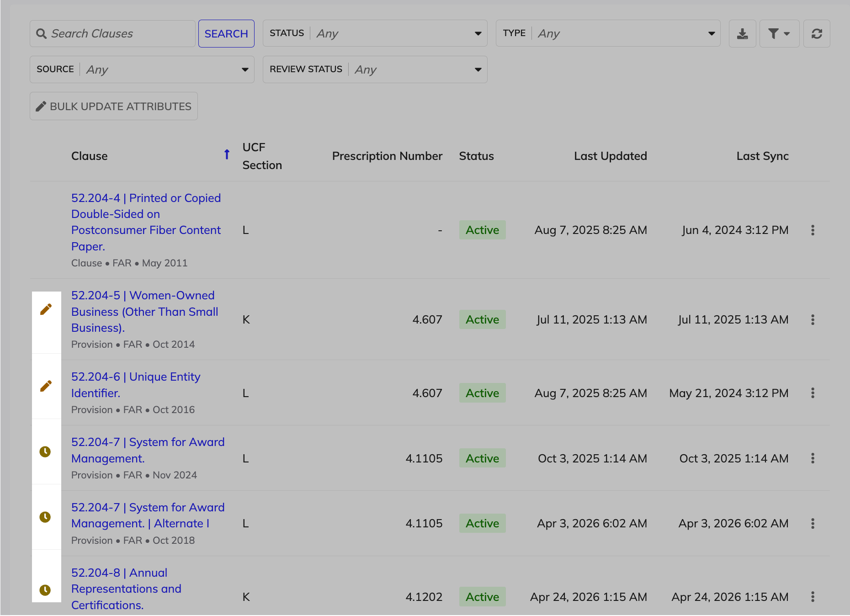Open 52.204-7 System for Award Management Nov 2024
This screenshot has width=850, height=616.
point(148,450)
